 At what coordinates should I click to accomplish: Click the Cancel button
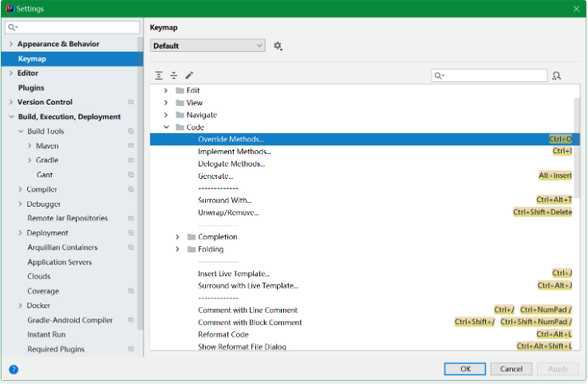coord(511,369)
